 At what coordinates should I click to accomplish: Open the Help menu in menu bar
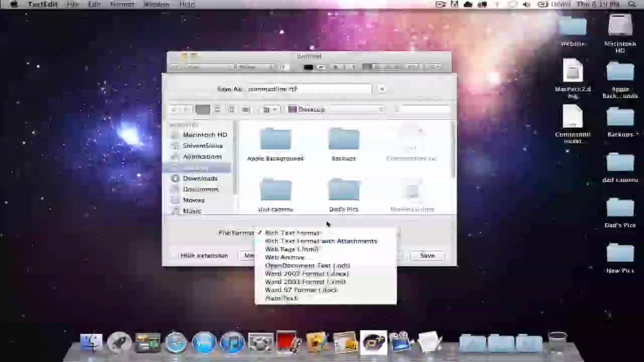point(187,4)
